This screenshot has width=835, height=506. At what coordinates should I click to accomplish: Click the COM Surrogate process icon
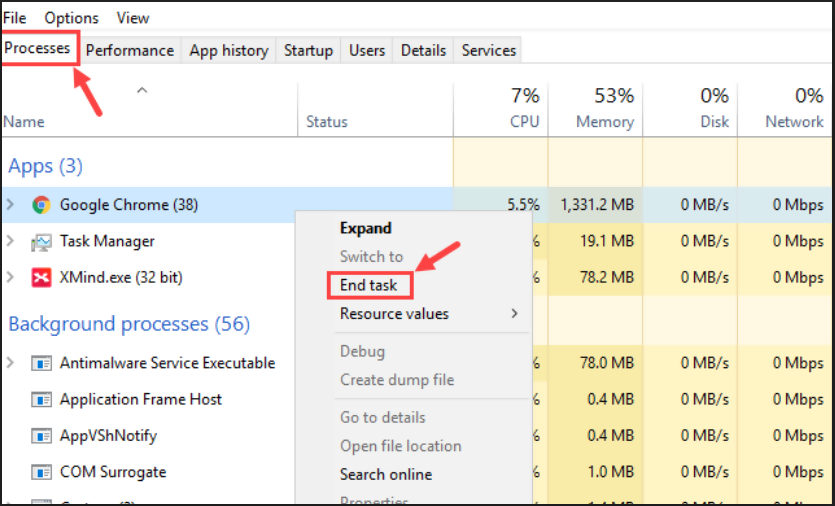41,472
